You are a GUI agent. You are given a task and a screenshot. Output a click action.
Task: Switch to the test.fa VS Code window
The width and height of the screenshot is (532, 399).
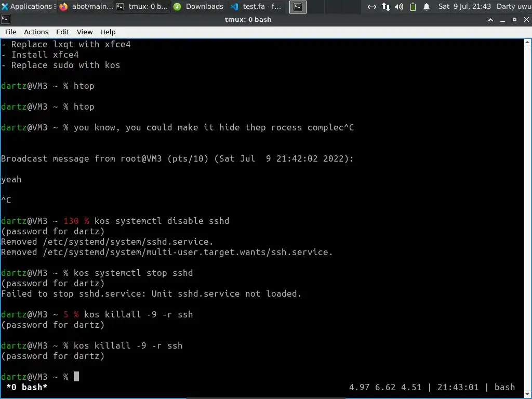[256, 6]
